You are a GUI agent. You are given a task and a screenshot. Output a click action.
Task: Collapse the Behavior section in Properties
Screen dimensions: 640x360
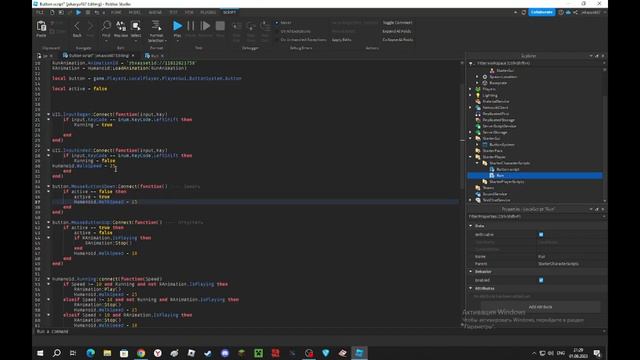click(x=471, y=271)
